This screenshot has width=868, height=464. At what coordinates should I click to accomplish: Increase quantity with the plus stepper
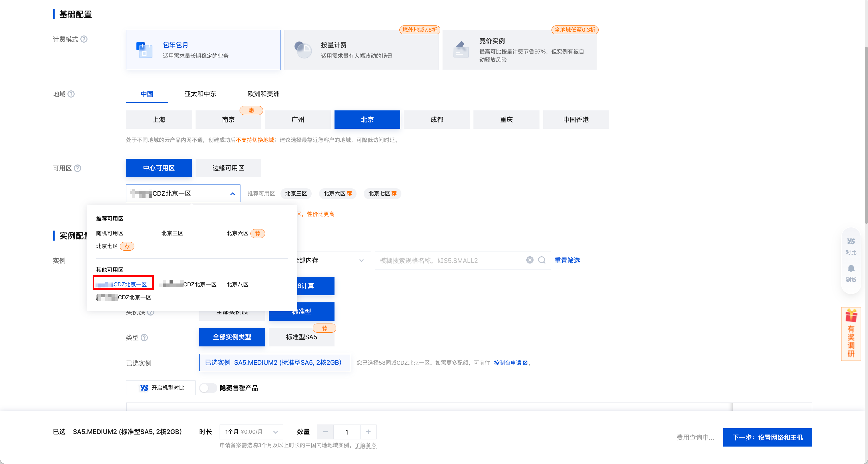(x=368, y=432)
